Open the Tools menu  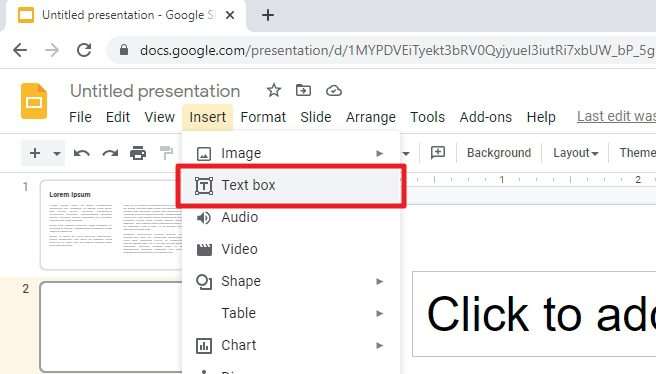coord(427,117)
